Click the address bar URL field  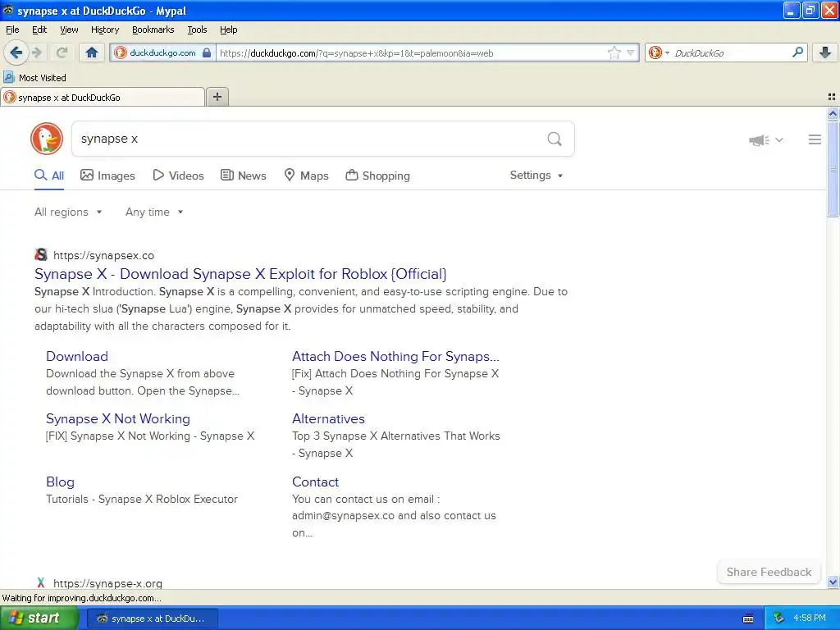(x=412, y=52)
